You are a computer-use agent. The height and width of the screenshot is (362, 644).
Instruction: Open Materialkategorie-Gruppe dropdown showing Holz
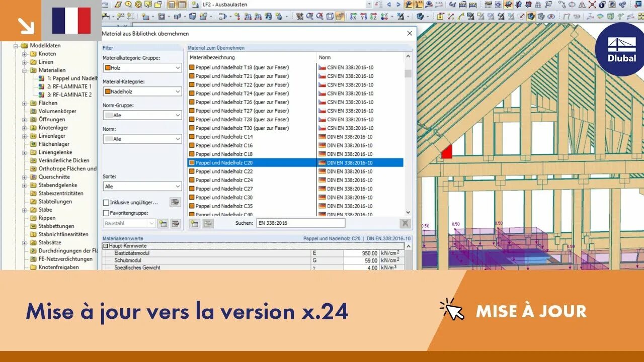142,67
